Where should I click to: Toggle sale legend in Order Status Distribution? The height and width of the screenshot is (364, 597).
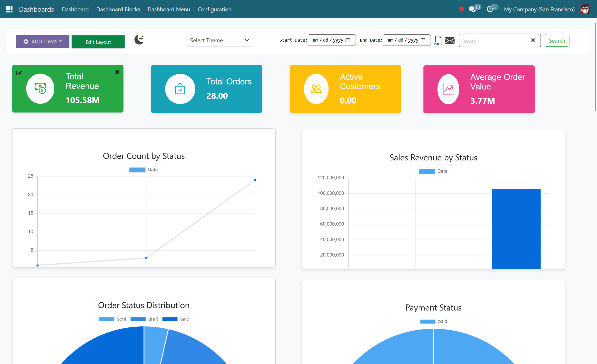pyautogui.click(x=176, y=319)
